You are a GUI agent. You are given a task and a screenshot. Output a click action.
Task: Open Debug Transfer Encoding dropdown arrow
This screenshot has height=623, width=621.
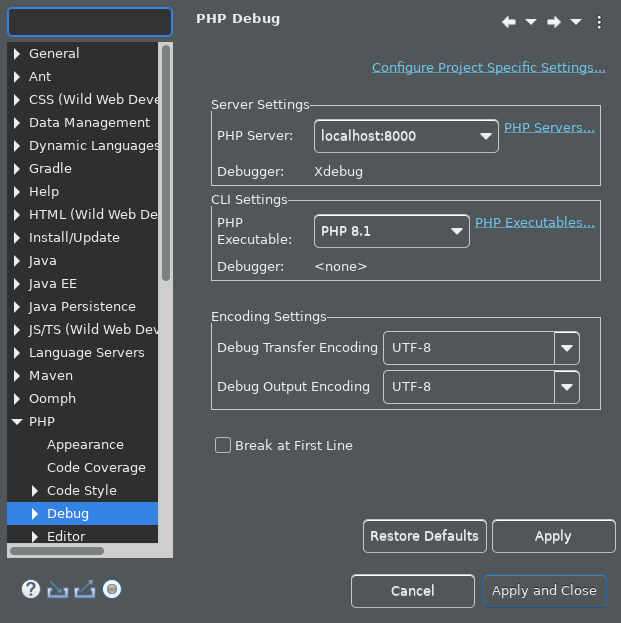pyautogui.click(x=567, y=348)
